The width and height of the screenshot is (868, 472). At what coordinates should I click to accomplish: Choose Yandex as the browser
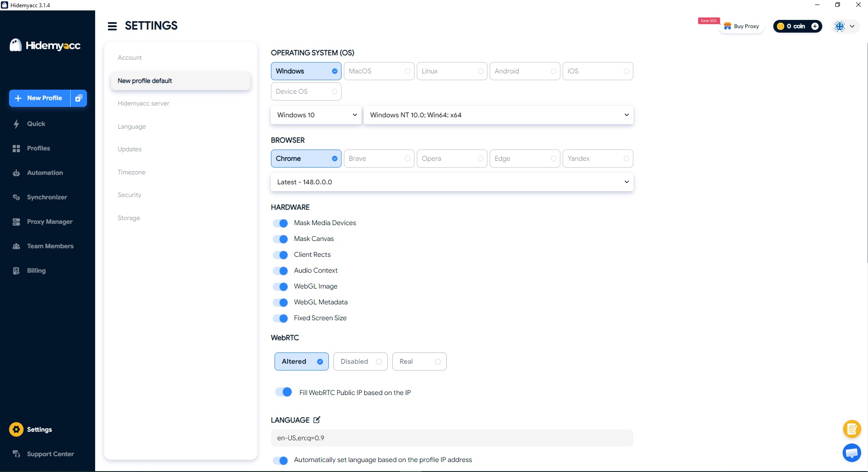pos(598,159)
